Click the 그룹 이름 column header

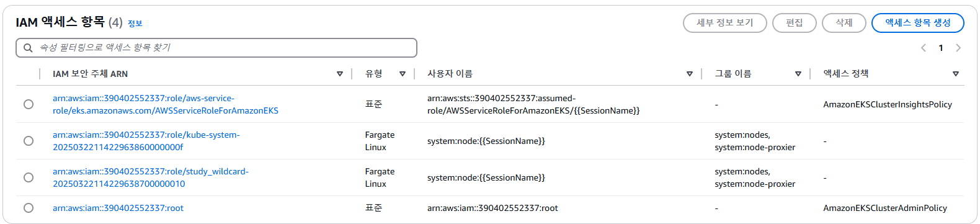tap(733, 74)
